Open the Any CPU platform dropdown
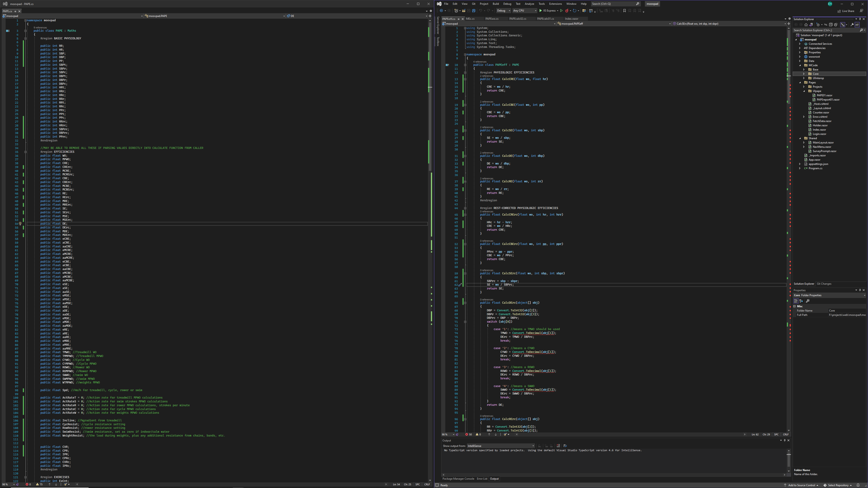 [x=525, y=11]
